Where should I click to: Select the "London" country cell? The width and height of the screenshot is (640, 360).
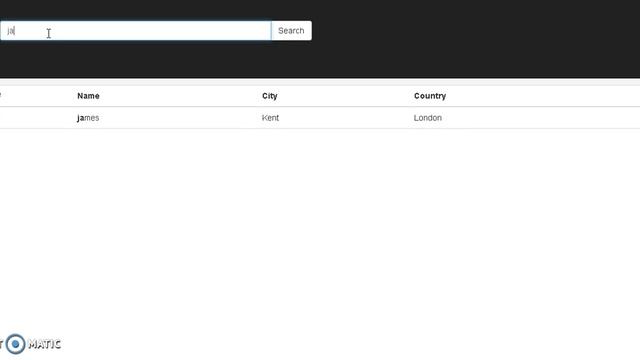point(427,118)
